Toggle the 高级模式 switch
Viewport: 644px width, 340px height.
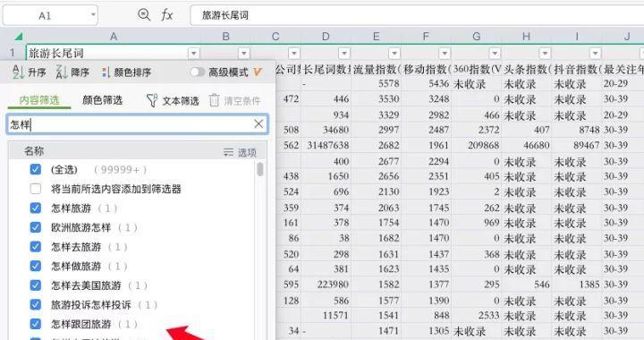[197, 72]
